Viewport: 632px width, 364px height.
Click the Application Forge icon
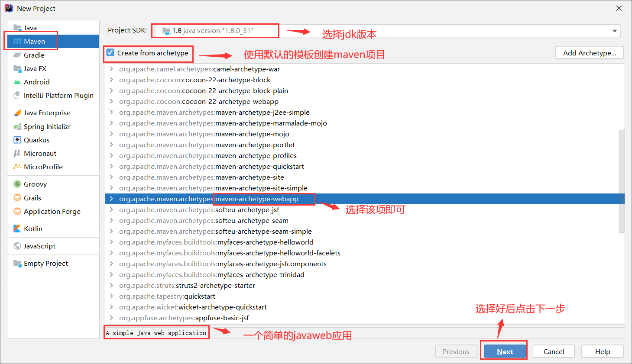coord(17,211)
